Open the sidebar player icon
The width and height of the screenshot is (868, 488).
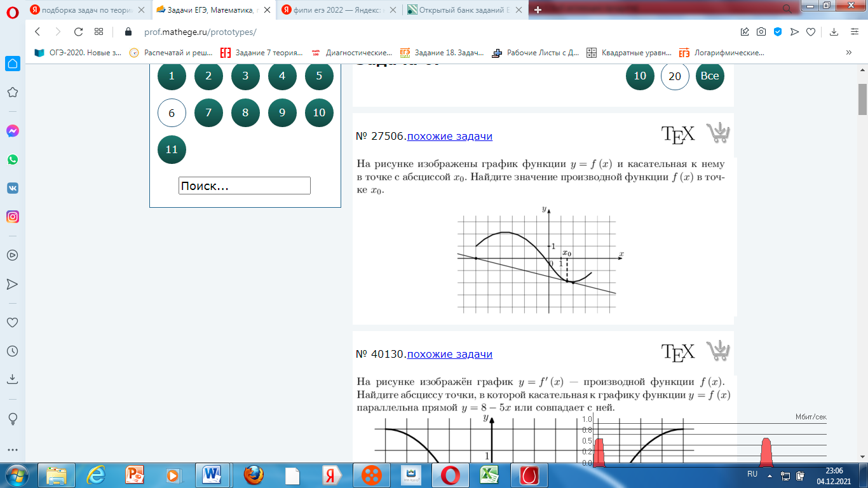coord(12,255)
